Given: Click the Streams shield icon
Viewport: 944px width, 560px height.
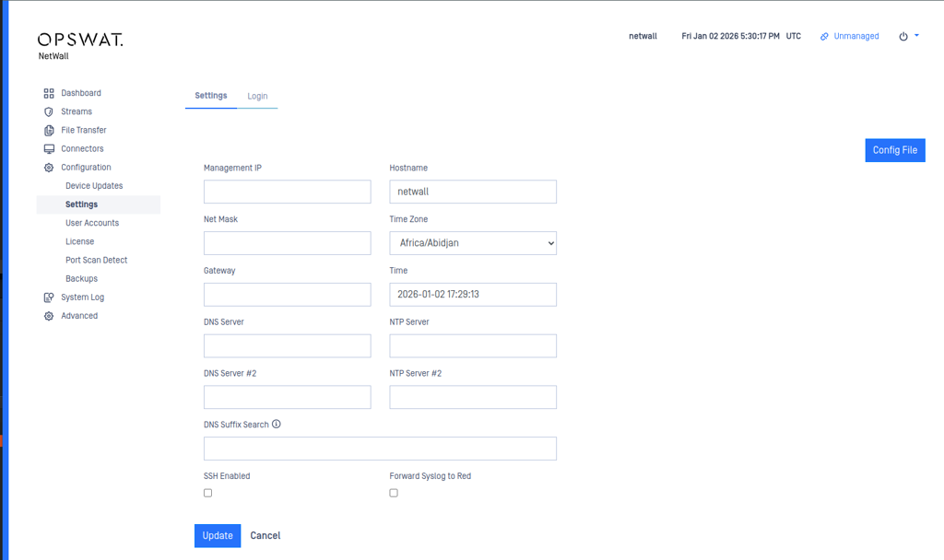Looking at the screenshot, I should [49, 111].
